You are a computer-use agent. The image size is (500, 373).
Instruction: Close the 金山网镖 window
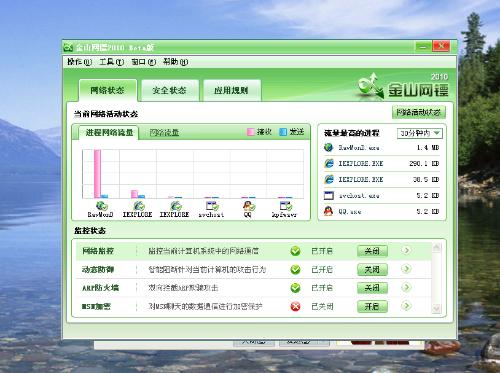click(441, 46)
